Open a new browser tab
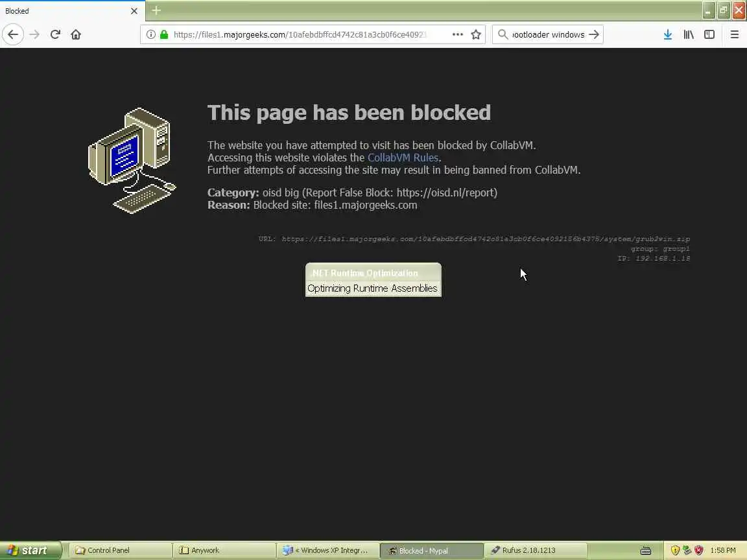The width and height of the screenshot is (747, 560). click(x=156, y=10)
